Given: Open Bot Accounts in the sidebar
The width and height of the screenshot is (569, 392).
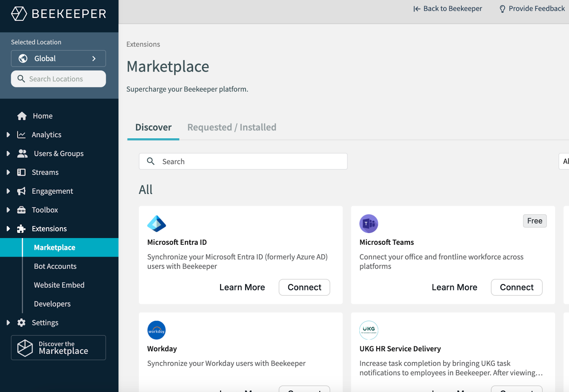Looking at the screenshot, I should pos(55,266).
